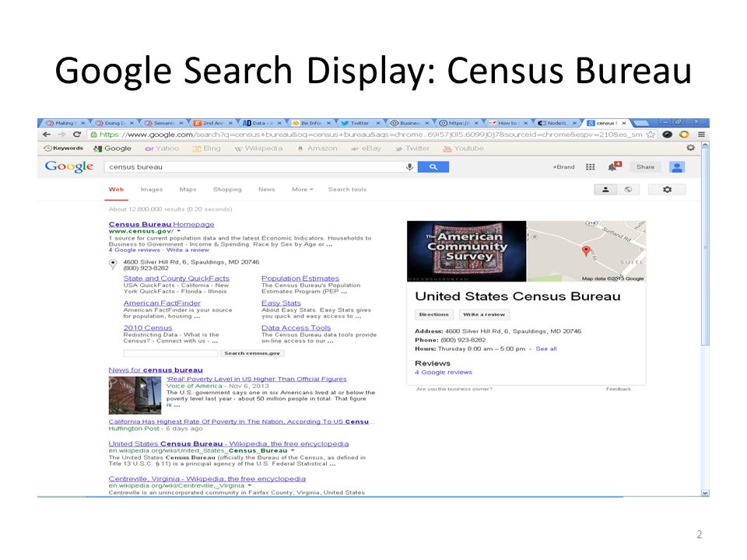This screenshot has height=560, width=747.
Task: Click the Write a review button
Action: [x=484, y=315]
